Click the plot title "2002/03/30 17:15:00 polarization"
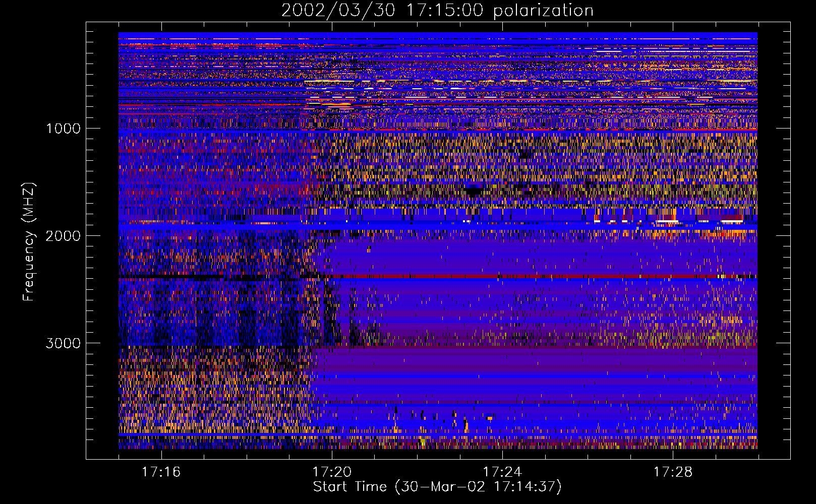 coord(437,11)
